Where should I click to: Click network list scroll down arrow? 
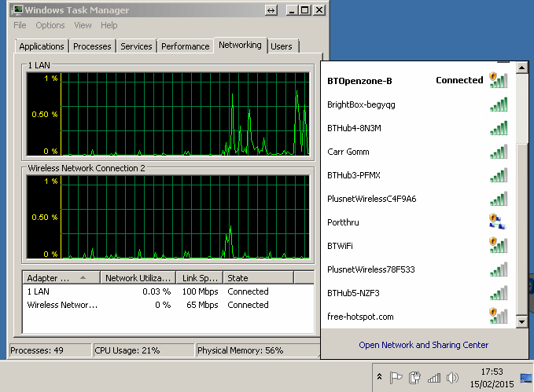click(521, 321)
